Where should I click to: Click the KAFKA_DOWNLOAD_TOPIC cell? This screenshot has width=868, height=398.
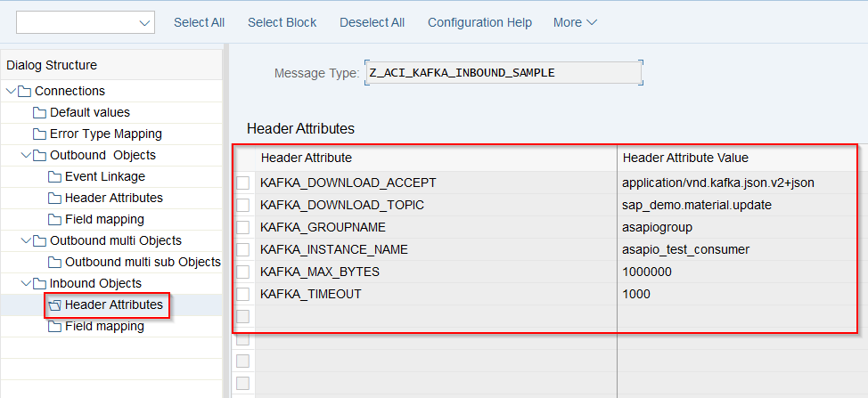[436, 205]
